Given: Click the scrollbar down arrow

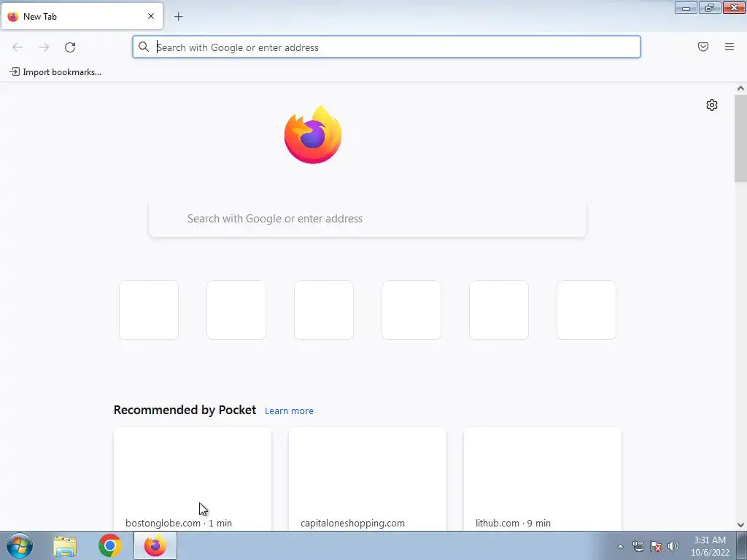Looking at the screenshot, I should pyautogui.click(x=740, y=525).
